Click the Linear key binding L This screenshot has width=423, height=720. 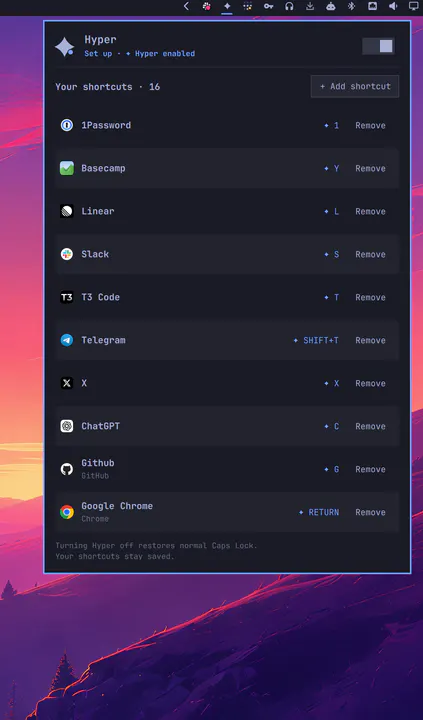coord(332,211)
